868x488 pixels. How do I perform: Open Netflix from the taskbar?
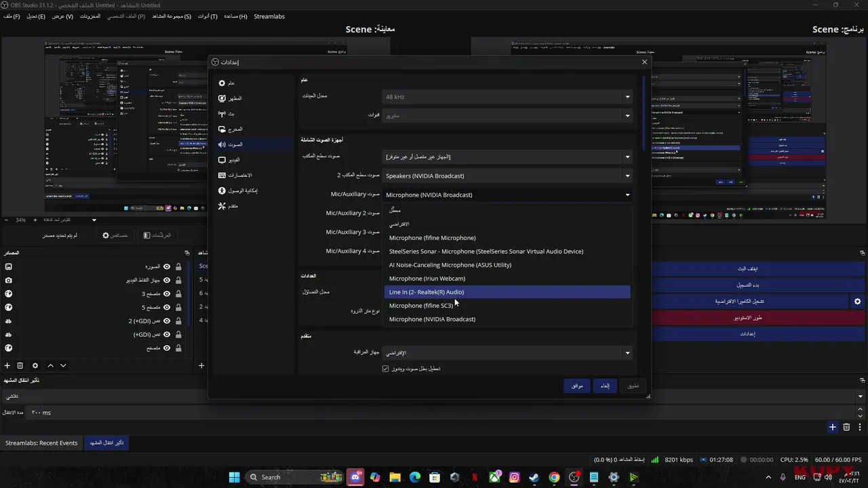[x=475, y=477]
